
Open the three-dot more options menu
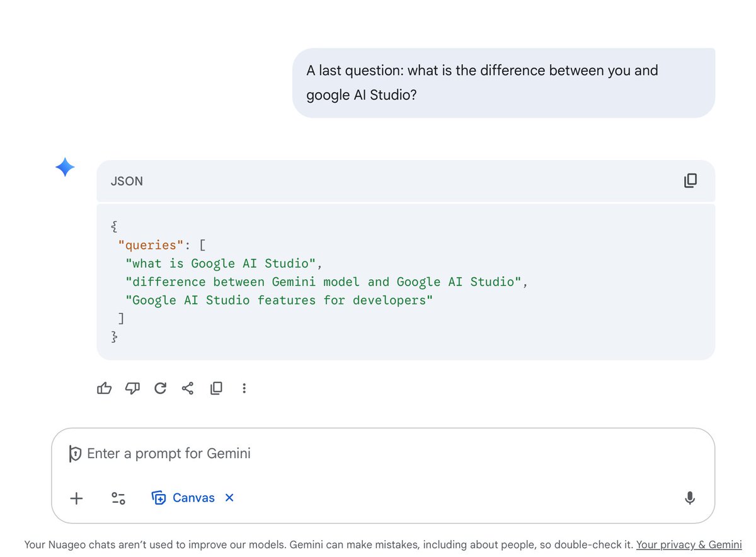point(244,388)
